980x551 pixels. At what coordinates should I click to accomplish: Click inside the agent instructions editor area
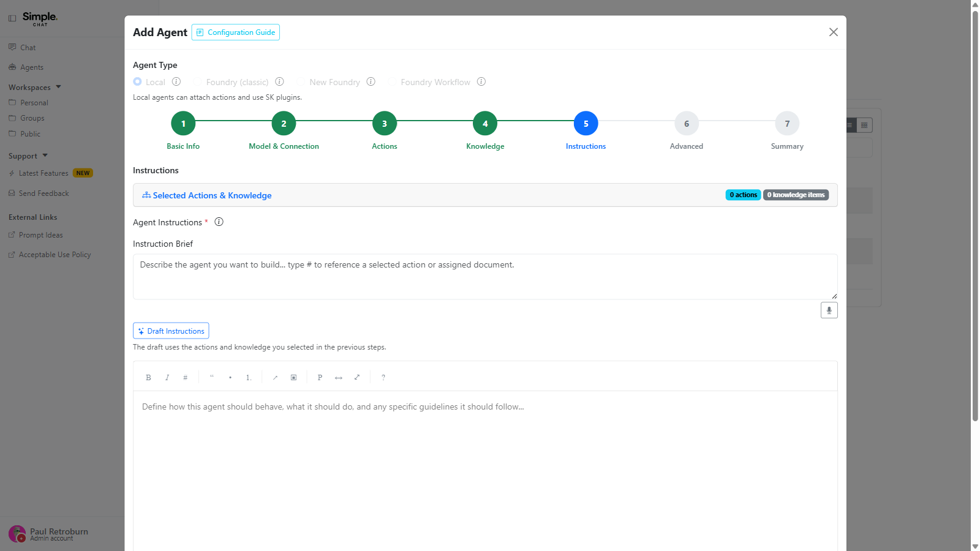click(x=485, y=471)
